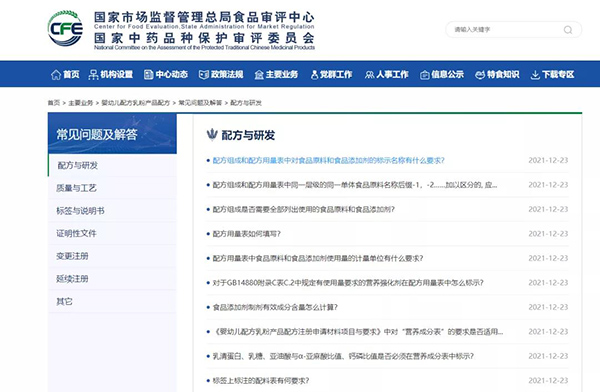Open the 主要业务 menu item
600x392 pixels.
point(282,74)
